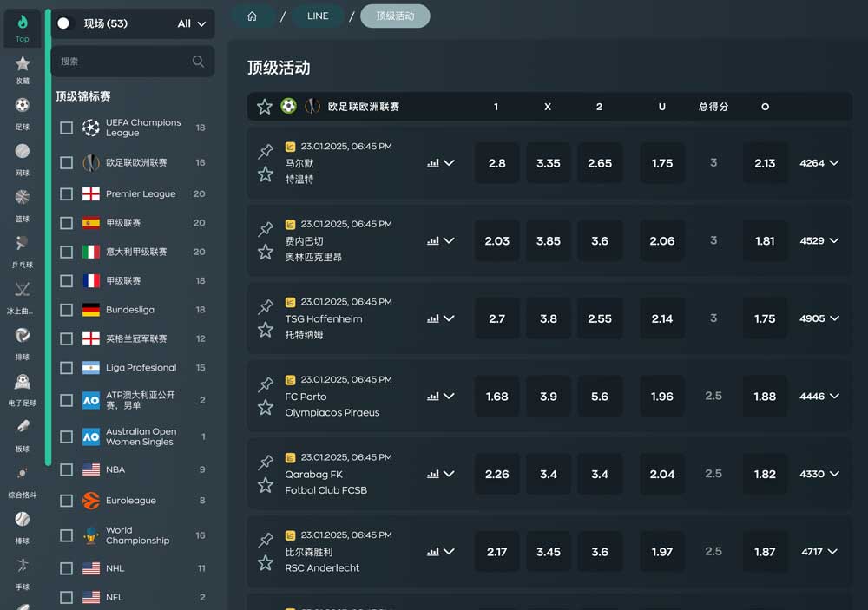This screenshot has width=868, height=610.
Task: Pin the 马尔默 vs 特温特 match
Action: (x=266, y=152)
